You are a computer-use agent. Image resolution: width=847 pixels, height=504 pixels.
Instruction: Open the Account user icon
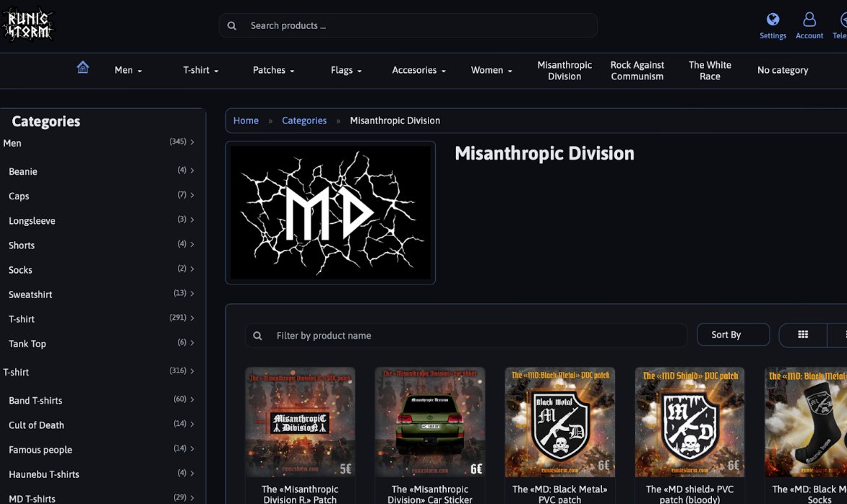(x=809, y=19)
